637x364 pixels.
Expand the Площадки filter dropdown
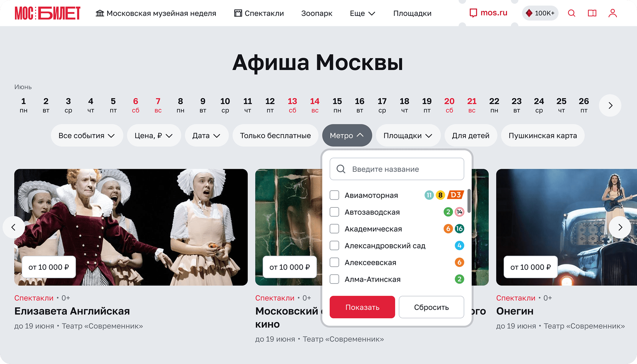click(x=408, y=135)
